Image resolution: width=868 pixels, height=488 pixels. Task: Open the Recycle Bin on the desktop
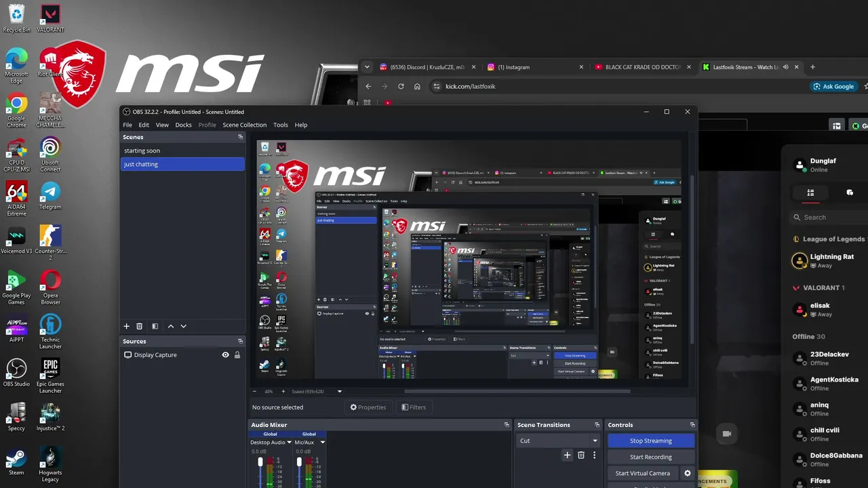tap(16, 18)
